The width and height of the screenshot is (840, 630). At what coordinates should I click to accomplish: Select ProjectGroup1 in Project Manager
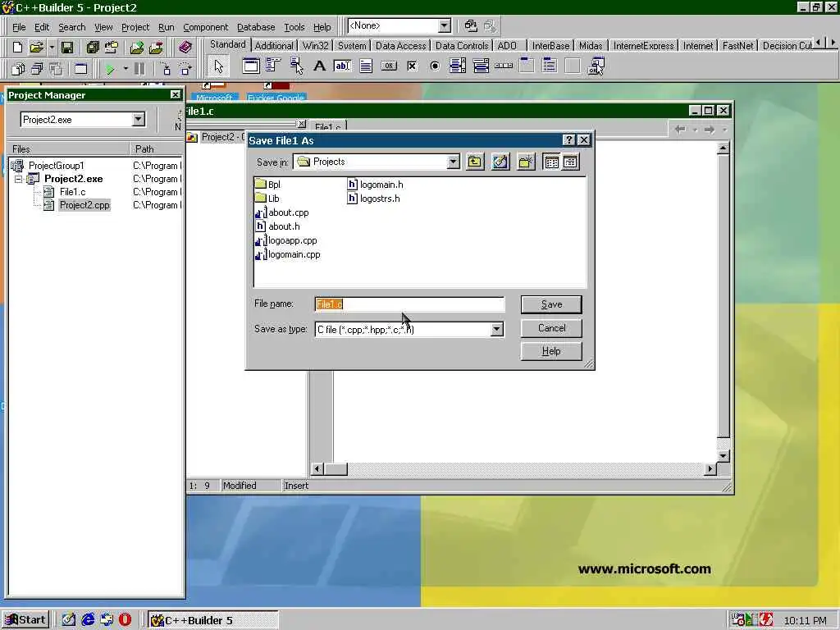click(57, 166)
